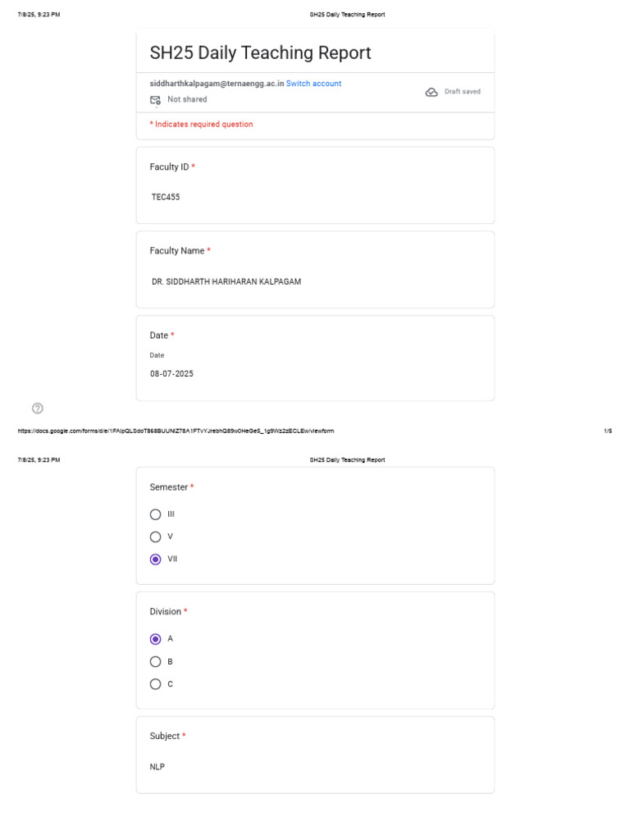Select semester V option
Image resolution: width=630 pixels, height=840 pixels.
pos(155,536)
